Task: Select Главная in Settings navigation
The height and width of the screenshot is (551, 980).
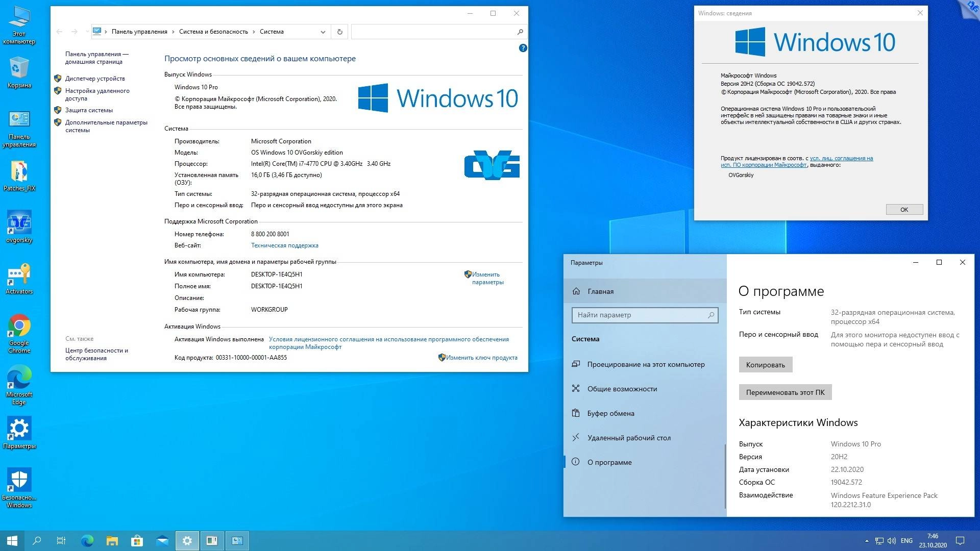Action: pyautogui.click(x=600, y=291)
